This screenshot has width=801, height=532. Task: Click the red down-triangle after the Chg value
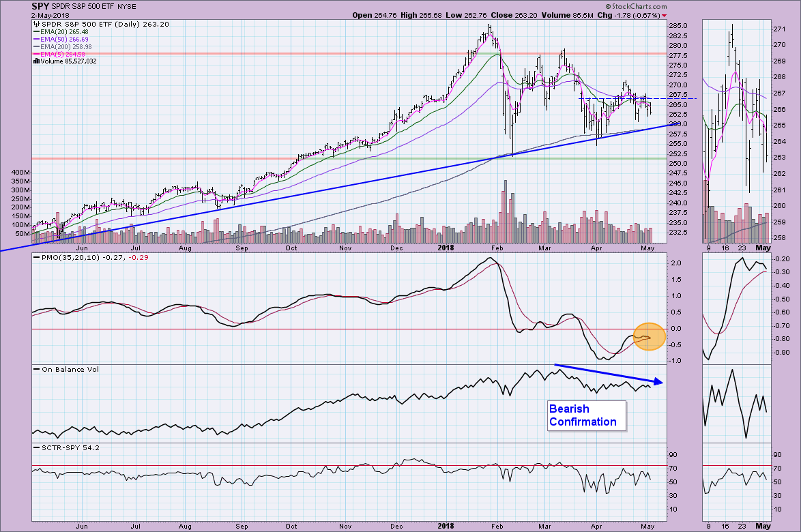click(x=664, y=16)
